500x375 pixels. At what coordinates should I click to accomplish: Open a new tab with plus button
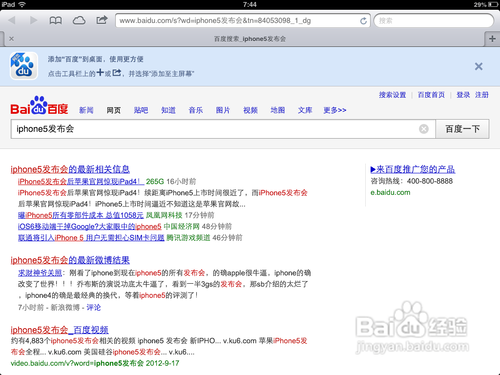click(x=492, y=39)
